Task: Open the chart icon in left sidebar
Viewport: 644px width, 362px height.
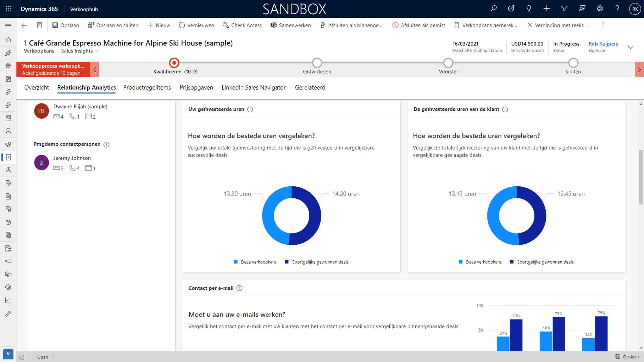Action: pyautogui.click(x=9, y=300)
